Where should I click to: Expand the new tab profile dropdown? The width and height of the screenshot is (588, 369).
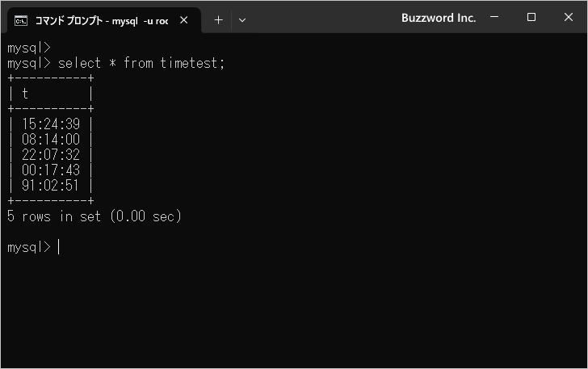(242, 20)
